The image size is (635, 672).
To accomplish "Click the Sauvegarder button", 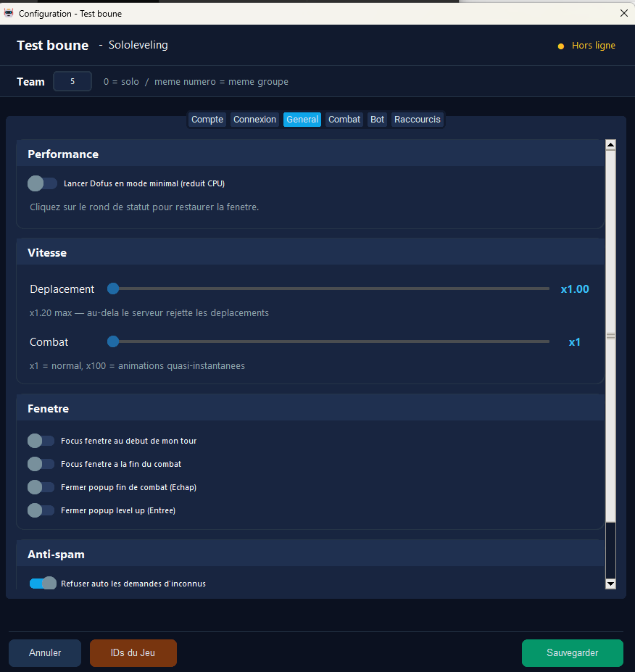I will (572, 652).
